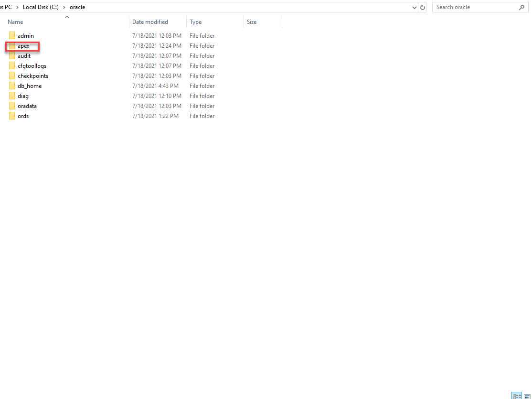The image size is (532, 399).
Task: Sort files by Size column
Action: [251, 22]
